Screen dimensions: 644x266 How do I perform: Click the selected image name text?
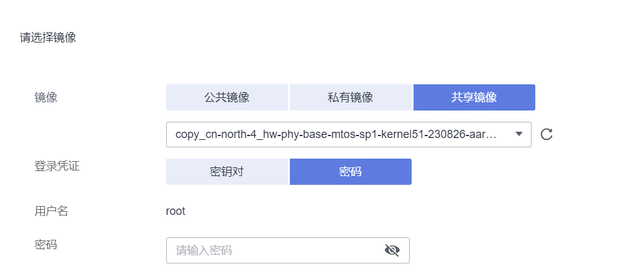pyautogui.click(x=337, y=134)
